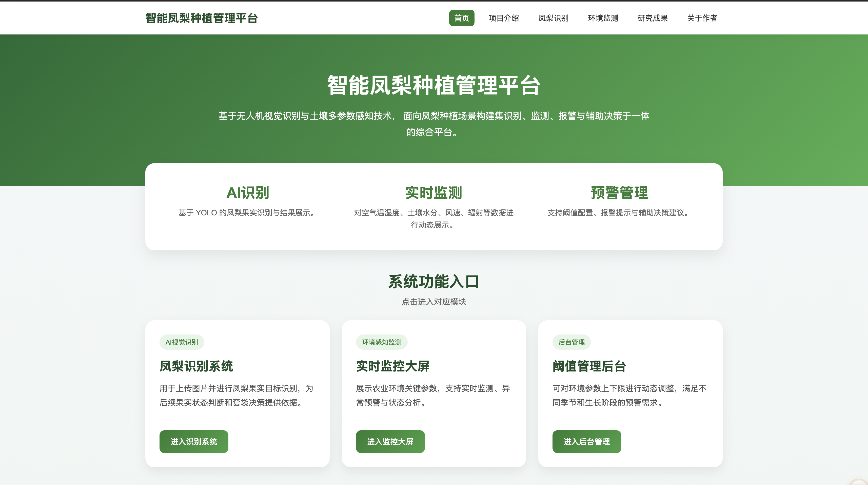
Task: Click the 展示农业环境关键参数 description
Action: tap(433, 395)
